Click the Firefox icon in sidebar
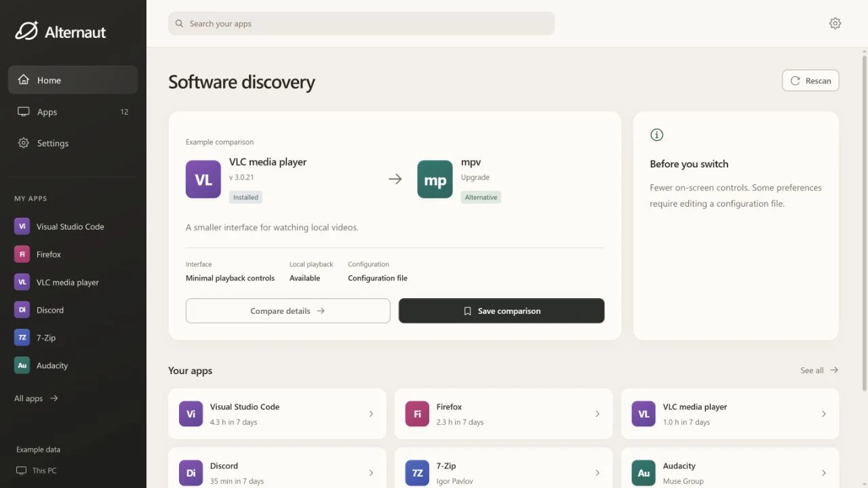 click(x=22, y=254)
